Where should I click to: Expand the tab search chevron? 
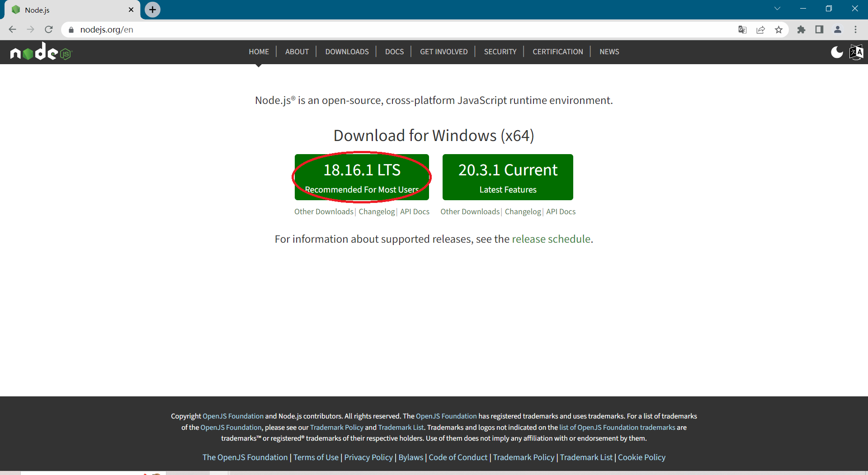pyautogui.click(x=777, y=9)
